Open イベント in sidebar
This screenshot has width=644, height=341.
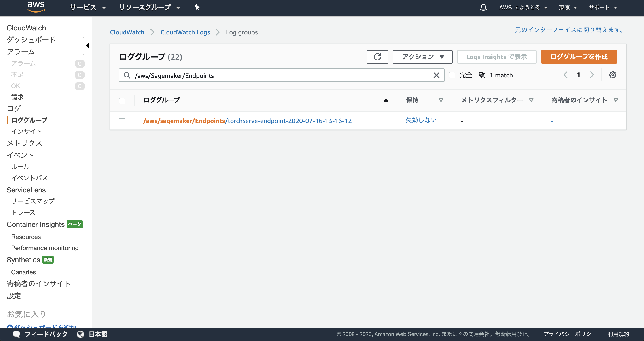pos(20,155)
